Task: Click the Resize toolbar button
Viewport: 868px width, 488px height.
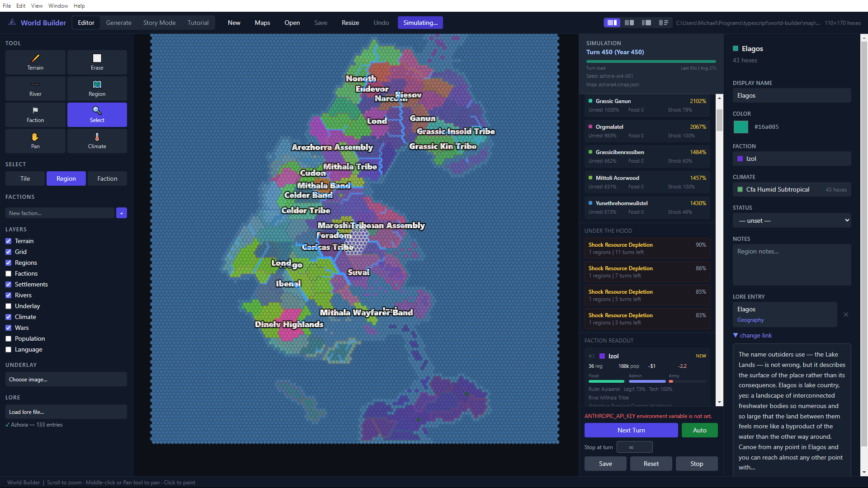Action: click(x=350, y=23)
